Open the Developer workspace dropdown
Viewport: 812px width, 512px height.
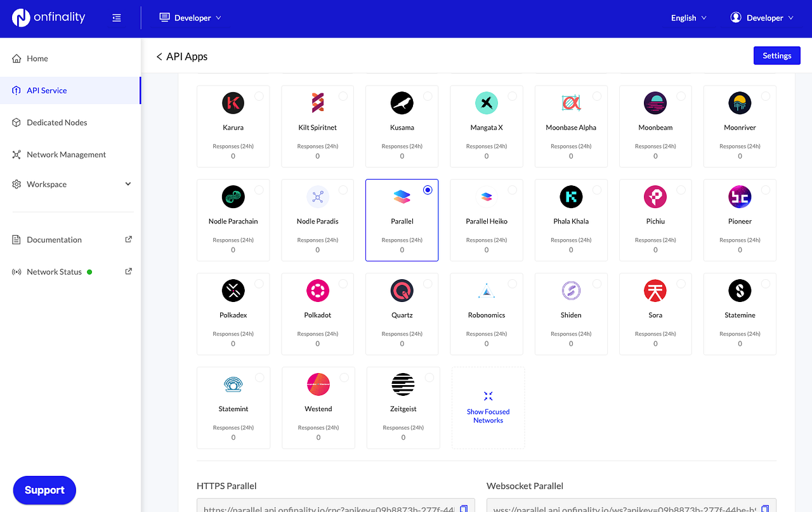pyautogui.click(x=190, y=18)
